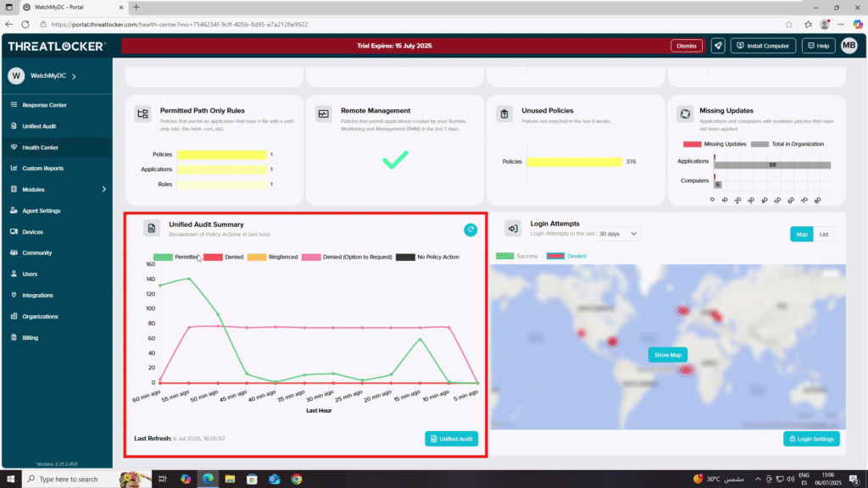This screenshot has height=488, width=868.
Task: Open Outlook from taskbar
Action: [274, 480]
